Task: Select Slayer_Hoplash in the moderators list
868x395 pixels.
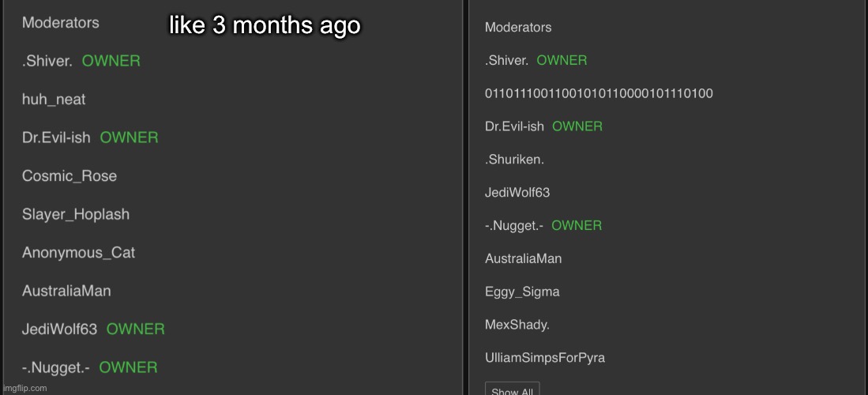Action: pos(76,214)
